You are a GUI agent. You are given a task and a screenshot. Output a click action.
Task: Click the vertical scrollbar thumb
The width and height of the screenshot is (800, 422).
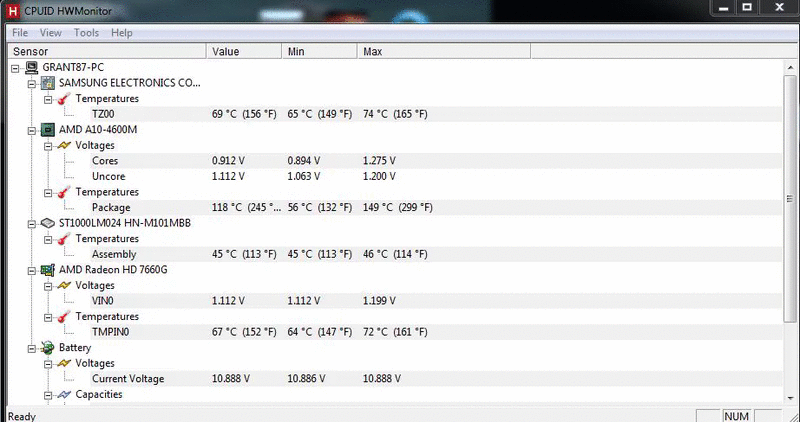(790, 198)
